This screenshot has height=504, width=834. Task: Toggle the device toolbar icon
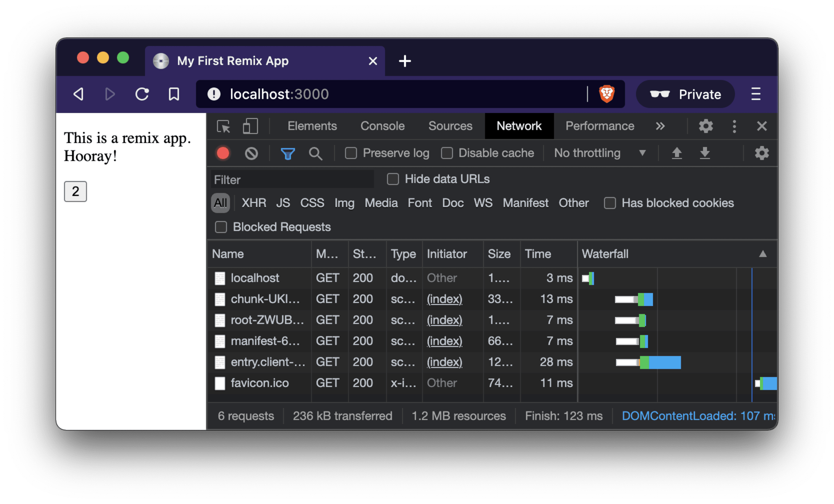click(250, 126)
